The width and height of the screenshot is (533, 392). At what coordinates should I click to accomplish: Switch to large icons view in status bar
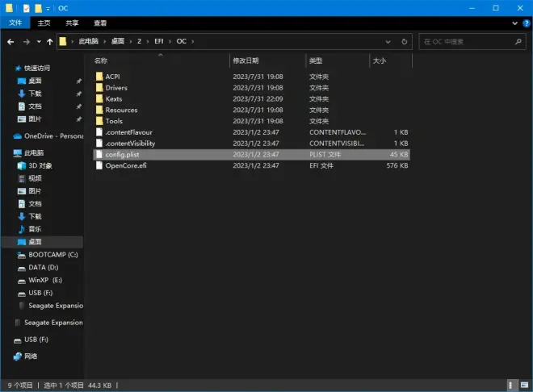click(x=524, y=386)
